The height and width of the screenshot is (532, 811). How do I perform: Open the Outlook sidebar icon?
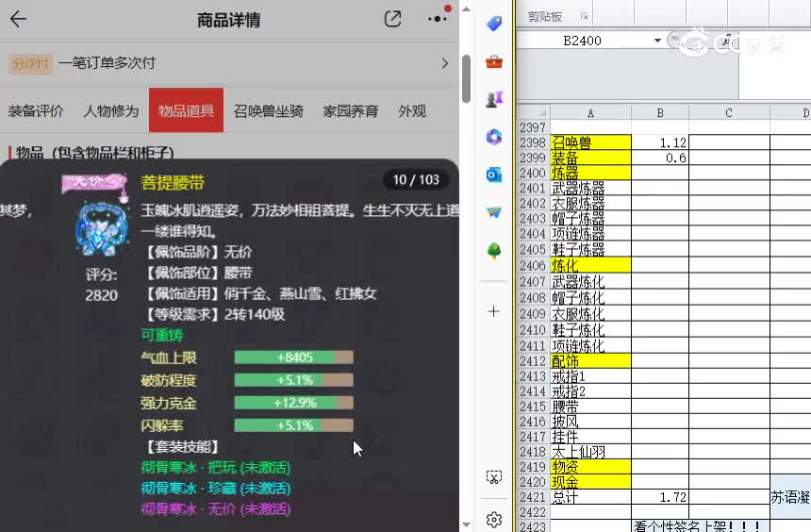click(494, 175)
